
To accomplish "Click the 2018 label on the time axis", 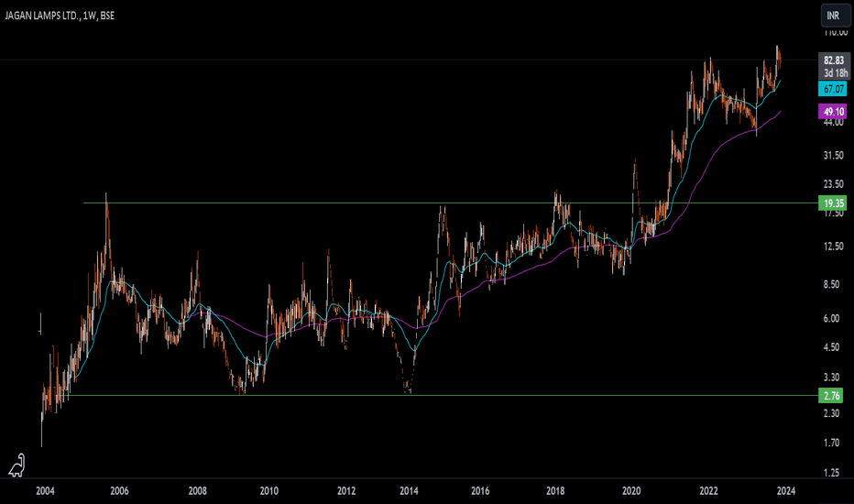I will [x=555, y=491].
